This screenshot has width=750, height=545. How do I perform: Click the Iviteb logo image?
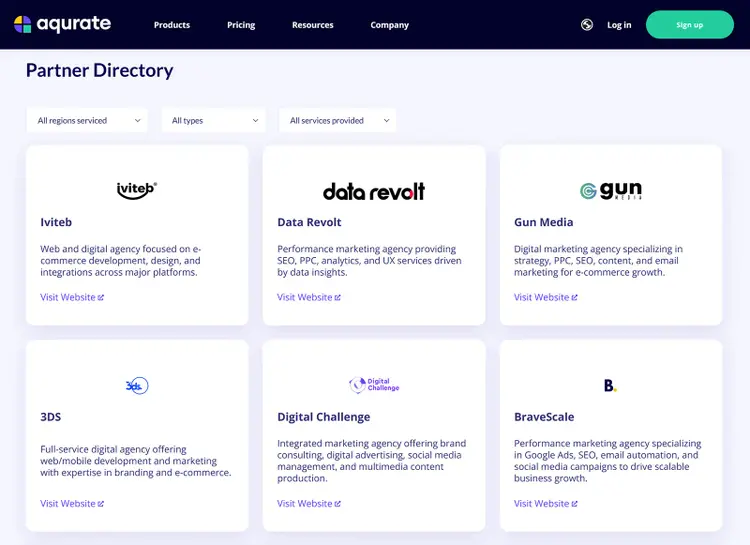tap(137, 190)
